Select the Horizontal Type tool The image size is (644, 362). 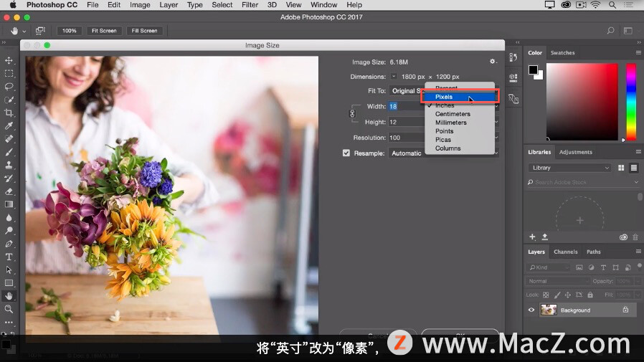(9, 257)
